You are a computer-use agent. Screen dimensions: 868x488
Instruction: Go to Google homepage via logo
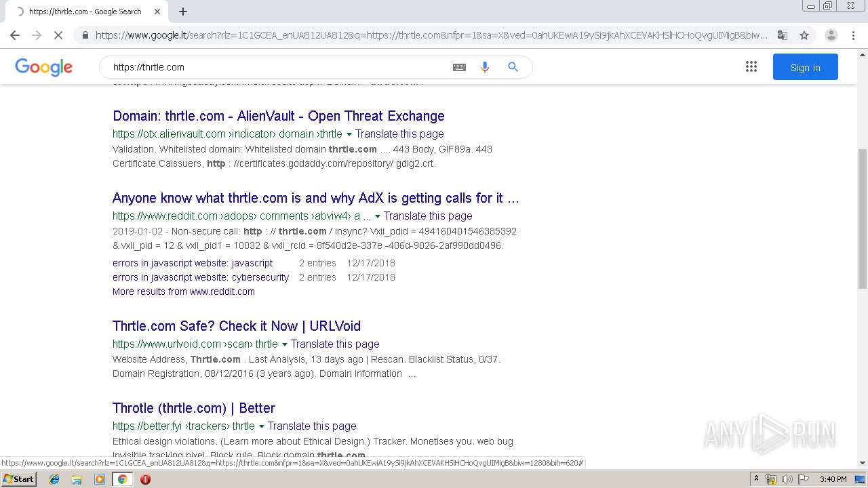point(44,67)
